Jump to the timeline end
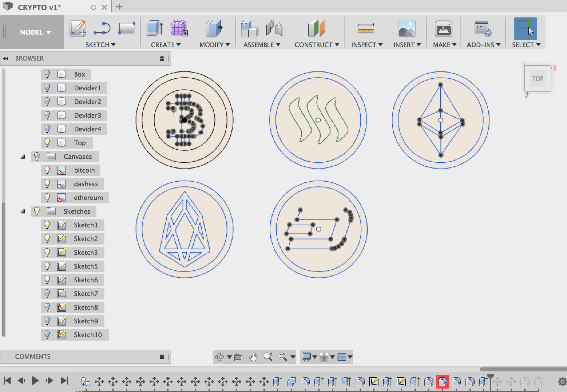 65,381
